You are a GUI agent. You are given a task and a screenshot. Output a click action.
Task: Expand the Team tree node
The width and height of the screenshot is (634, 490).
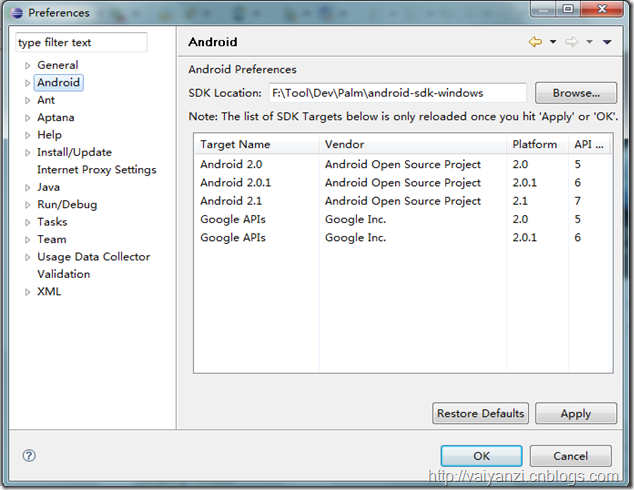[x=27, y=239]
